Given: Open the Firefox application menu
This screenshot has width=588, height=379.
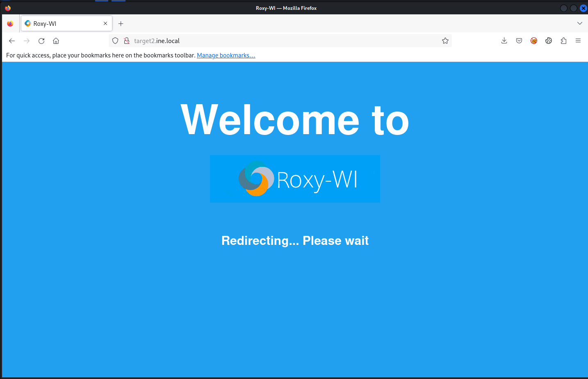Looking at the screenshot, I should (x=578, y=41).
